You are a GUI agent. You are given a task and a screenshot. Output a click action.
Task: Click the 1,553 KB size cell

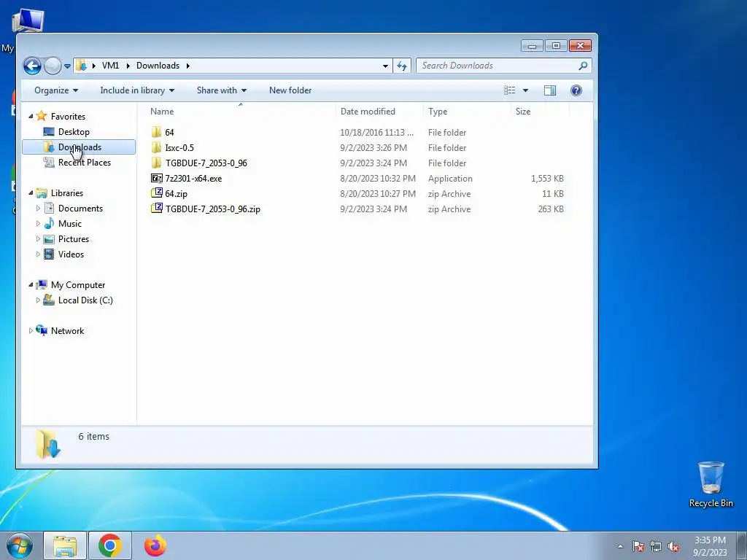pyautogui.click(x=547, y=179)
